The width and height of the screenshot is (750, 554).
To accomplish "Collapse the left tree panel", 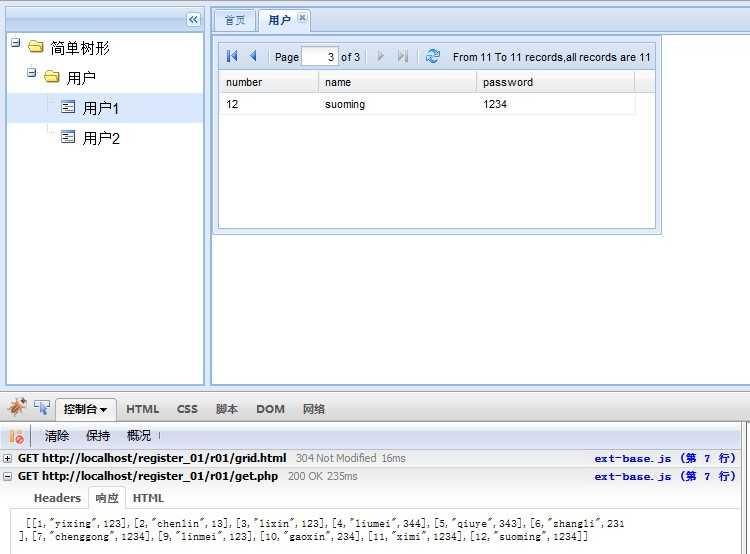I will pos(193,20).
